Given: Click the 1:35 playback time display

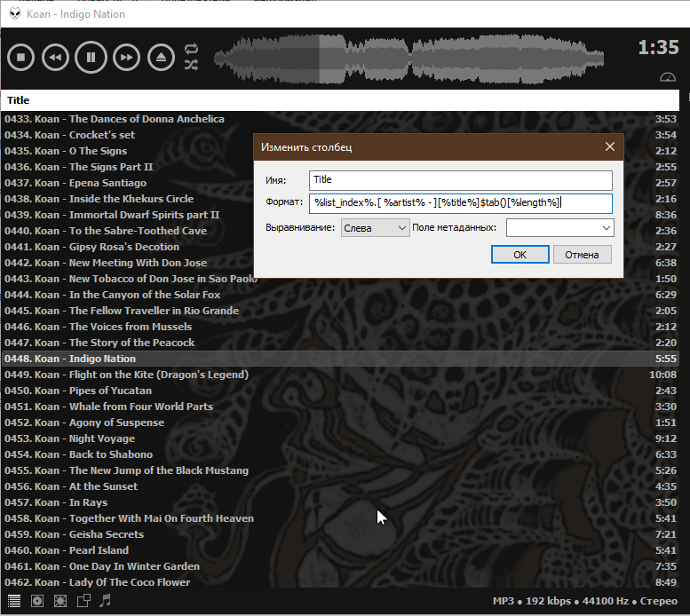Looking at the screenshot, I should [658, 47].
